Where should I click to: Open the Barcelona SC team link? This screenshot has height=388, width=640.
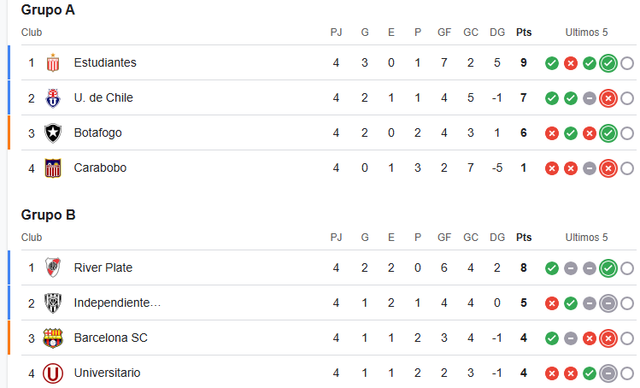pos(111,338)
